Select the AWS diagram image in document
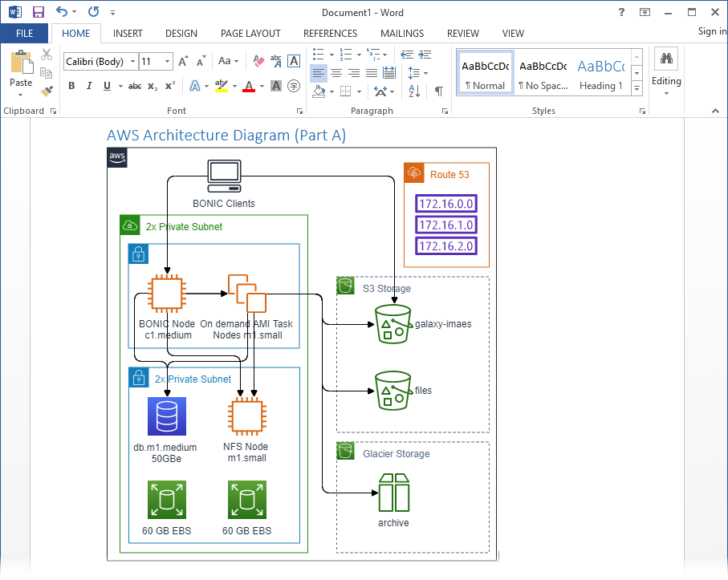This screenshot has height=580, width=728. pos(302,354)
